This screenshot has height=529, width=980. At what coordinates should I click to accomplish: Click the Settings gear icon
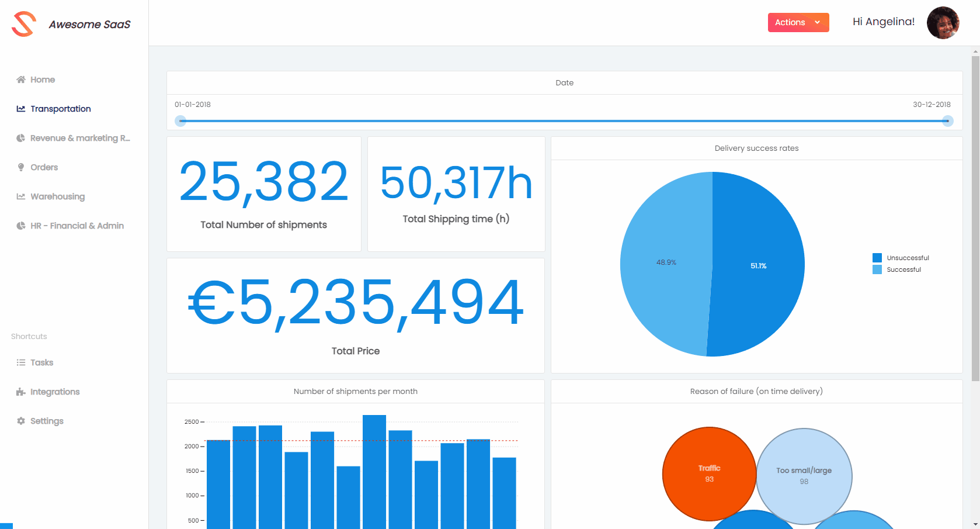[21, 421]
